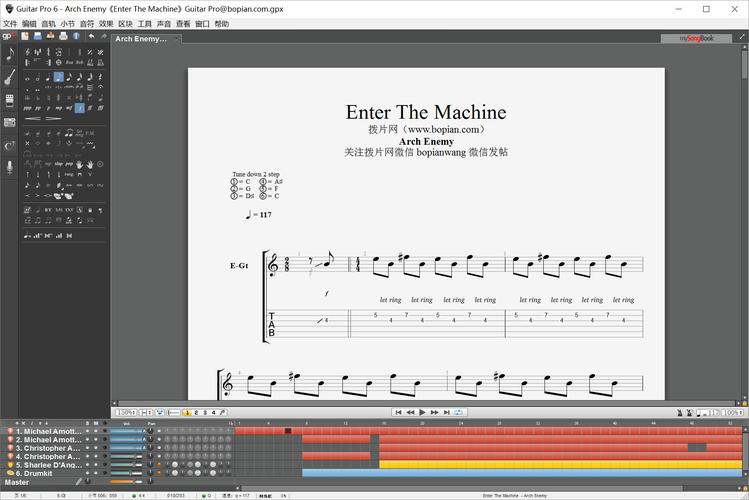The height and width of the screenshot is (500, 749).
Task: Click the Undo arrow icon
Action: coord(92,36)
